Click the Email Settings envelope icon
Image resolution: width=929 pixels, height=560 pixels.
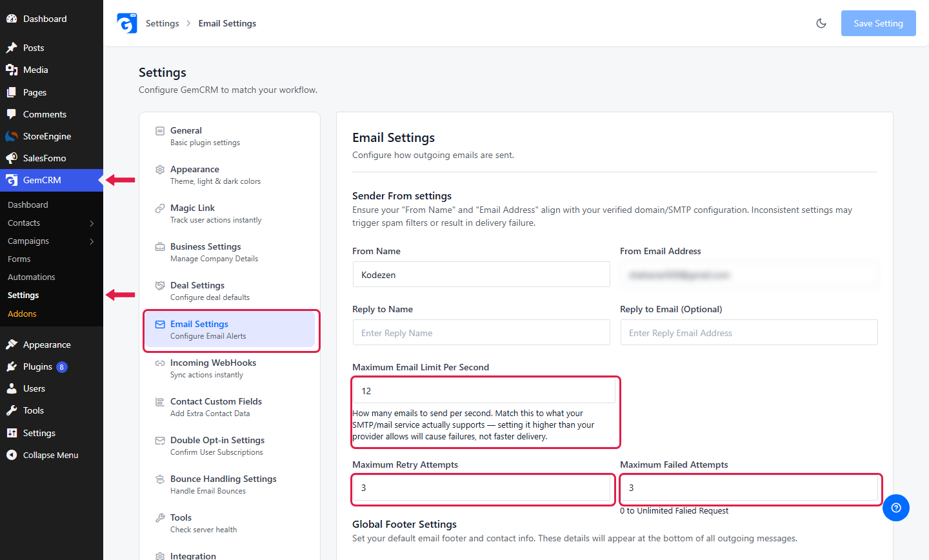(160, 325)
